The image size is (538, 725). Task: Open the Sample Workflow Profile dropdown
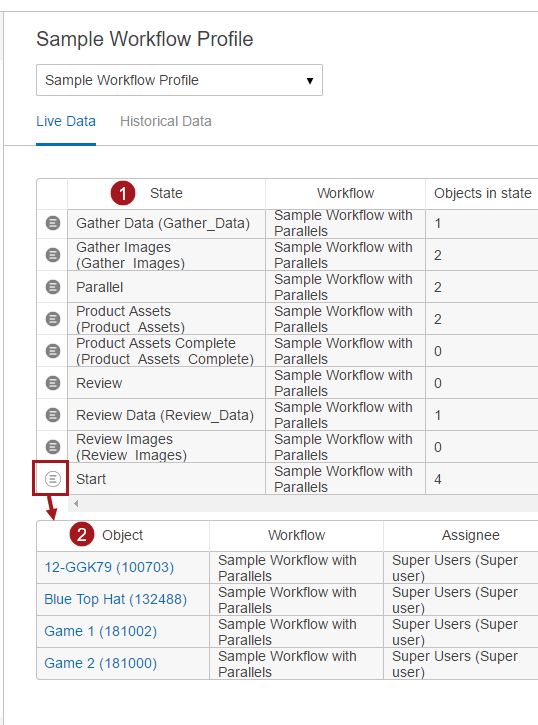click(x=179, y=80)
